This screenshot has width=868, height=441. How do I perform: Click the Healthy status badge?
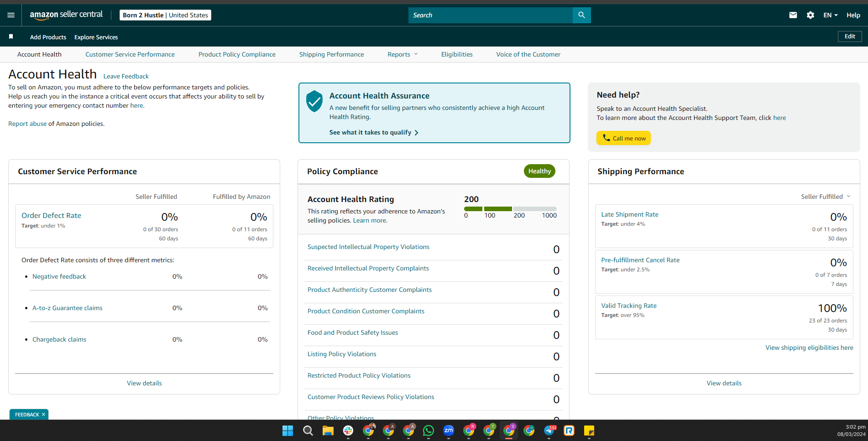point(539,171)
